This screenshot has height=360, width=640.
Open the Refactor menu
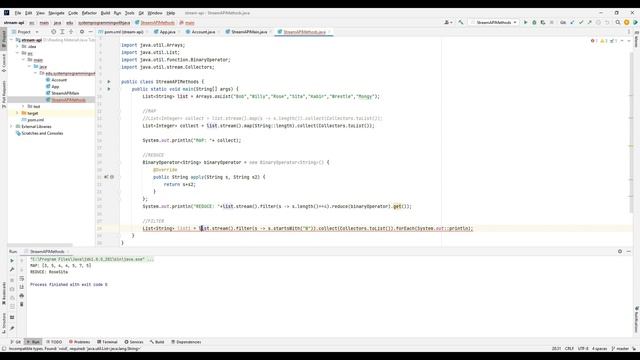(x=89, y=13)
